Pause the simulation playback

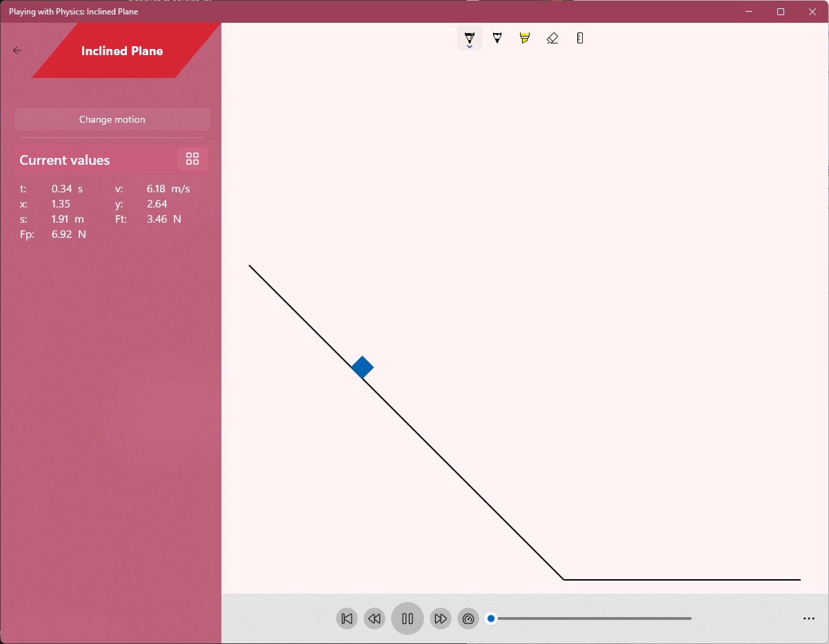click(x=408, y=618)
